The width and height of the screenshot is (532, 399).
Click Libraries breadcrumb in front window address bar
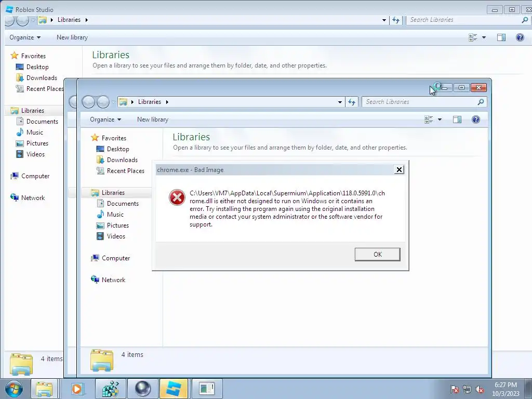149,102
